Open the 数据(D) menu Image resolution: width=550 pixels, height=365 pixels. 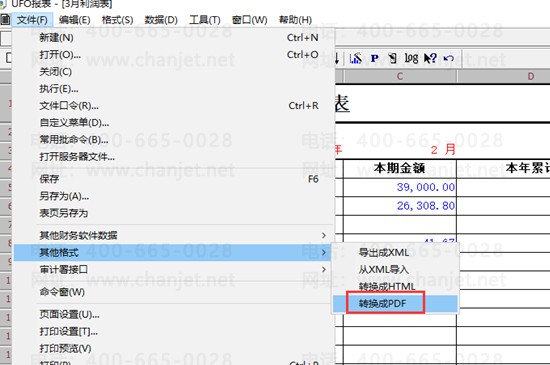click(161, 20)
